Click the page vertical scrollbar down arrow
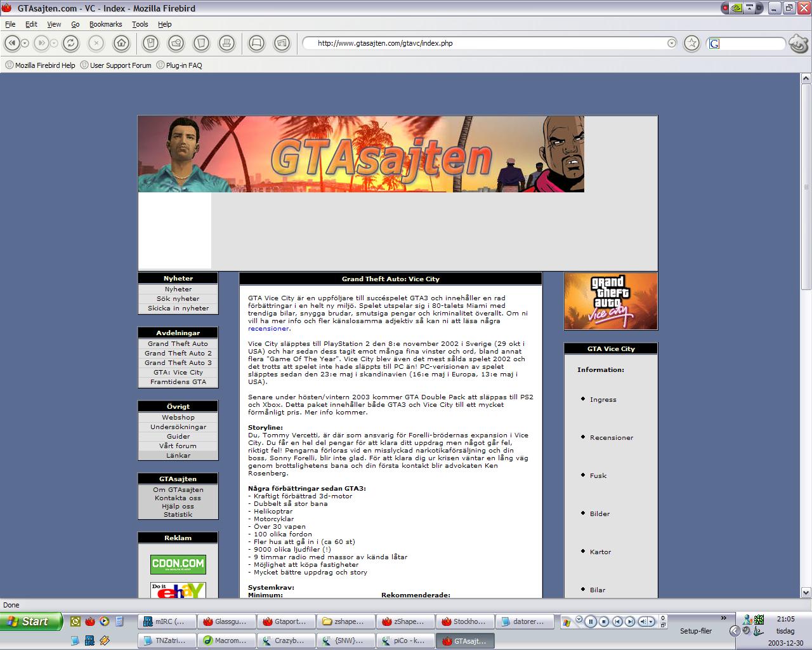The width and height of the screenshot is (812, 650). point(806,593)
